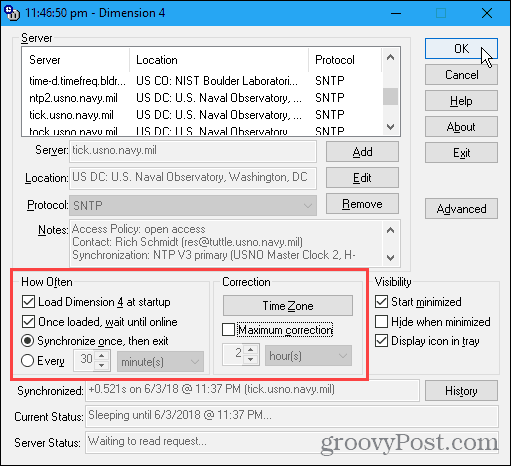Enable the Maximum correction checkbox
This screenshot has height=466, width=511.
point(229,330)
